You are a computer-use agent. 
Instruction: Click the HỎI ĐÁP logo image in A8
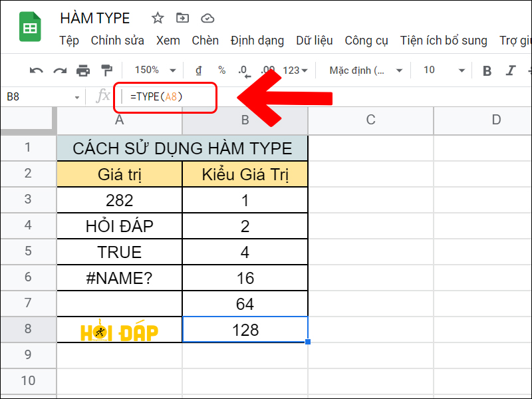(x=120, y=331)
